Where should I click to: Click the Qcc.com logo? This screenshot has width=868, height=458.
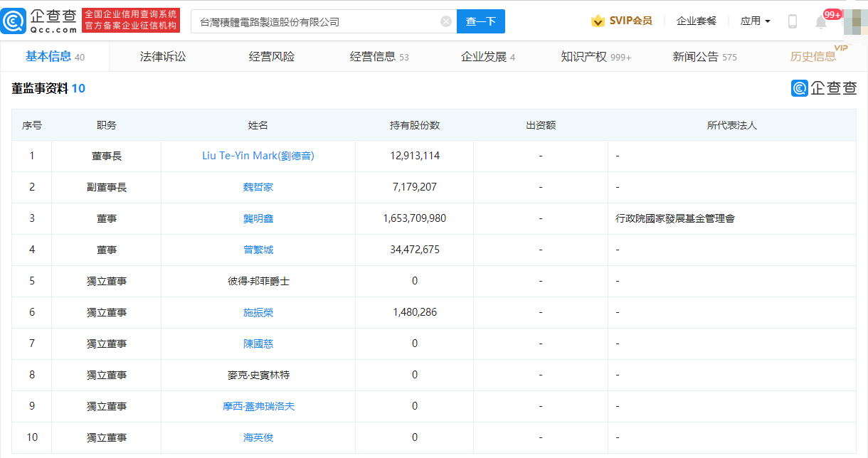coord(40,21)
